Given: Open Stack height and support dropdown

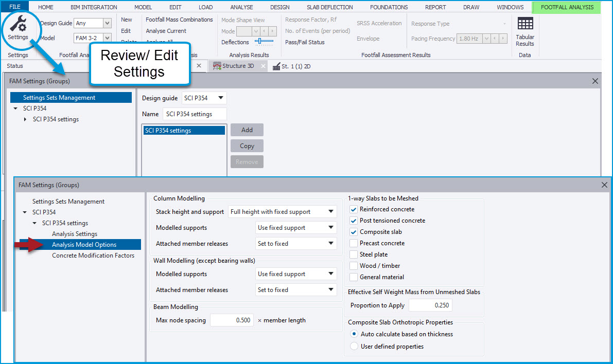Looking at the screenshot, I should 282,212.
